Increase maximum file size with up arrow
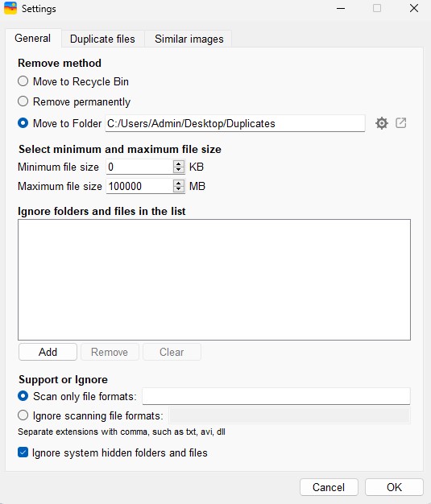 (179, 183)
